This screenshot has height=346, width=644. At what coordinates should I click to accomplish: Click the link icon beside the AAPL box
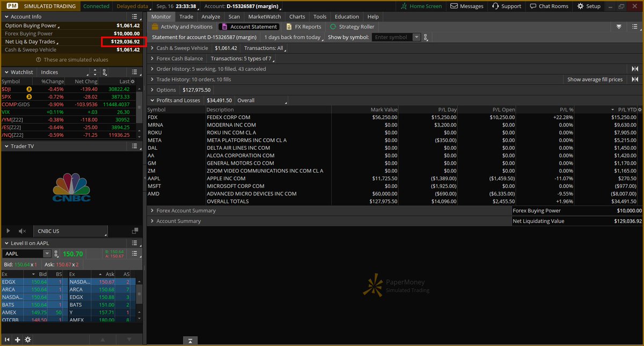click(x=57, y=254)
